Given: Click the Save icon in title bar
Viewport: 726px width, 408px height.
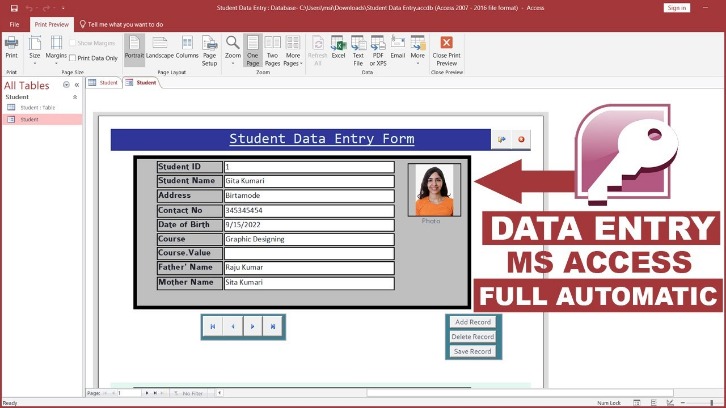Looking at the screenshot, I should coord(14,8).
